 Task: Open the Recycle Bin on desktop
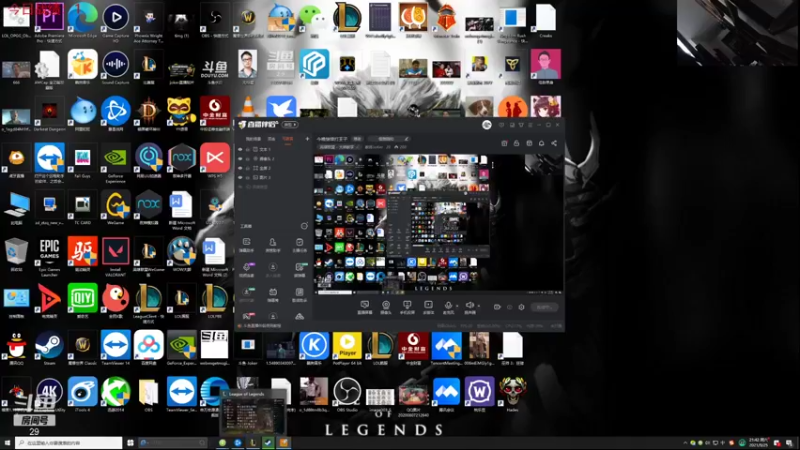pyautogui.click(x=16, y=252)
